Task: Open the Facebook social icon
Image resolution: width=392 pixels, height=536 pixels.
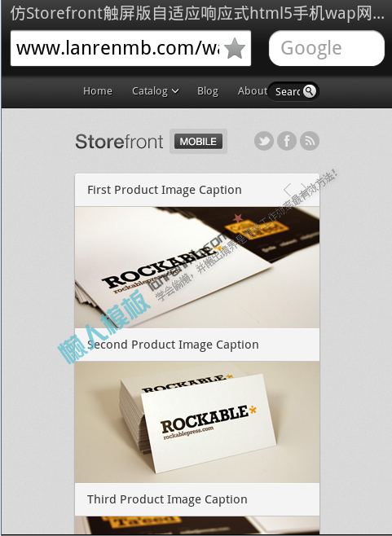Action: (x=287, y=141)
